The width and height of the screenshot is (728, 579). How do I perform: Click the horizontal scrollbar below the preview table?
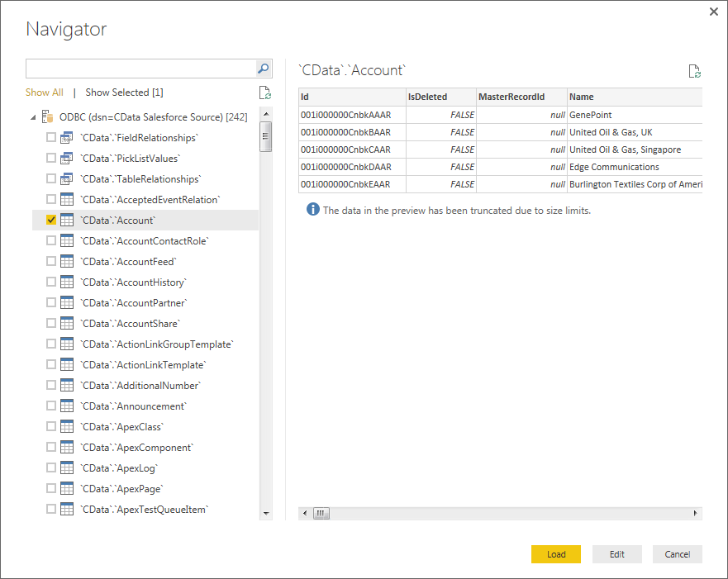click(x=321, y=512)
